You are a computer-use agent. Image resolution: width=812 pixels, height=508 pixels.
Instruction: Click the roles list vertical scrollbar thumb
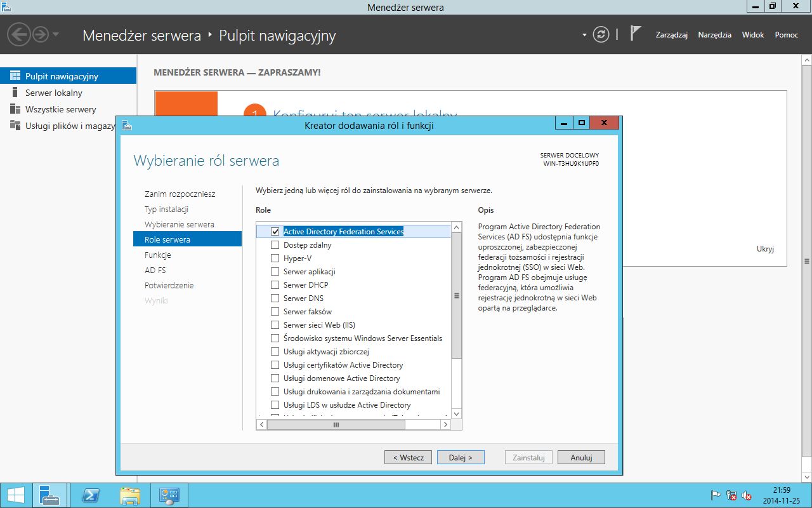(x=457, y=295)
